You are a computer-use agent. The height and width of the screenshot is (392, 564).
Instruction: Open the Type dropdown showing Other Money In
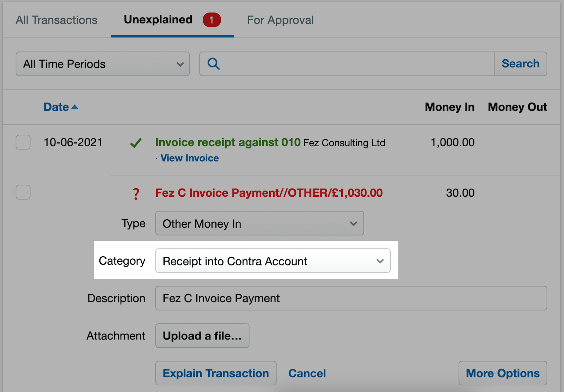coord(259,223)
